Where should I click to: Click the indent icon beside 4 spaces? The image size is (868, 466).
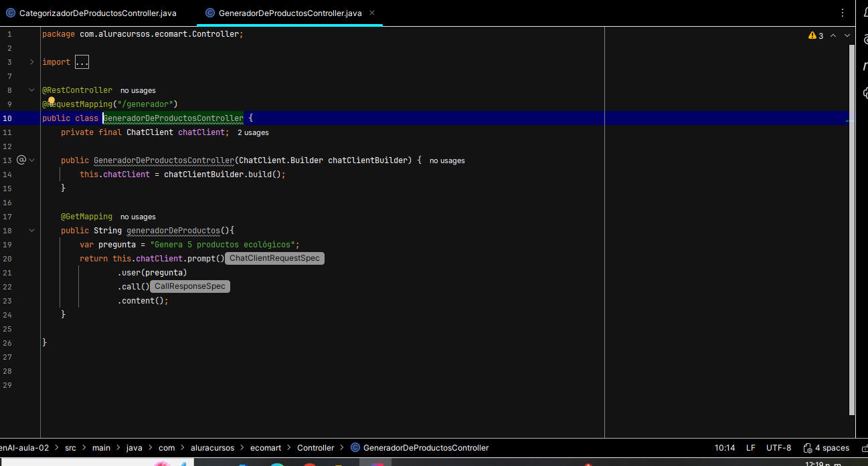click(808, 448)
